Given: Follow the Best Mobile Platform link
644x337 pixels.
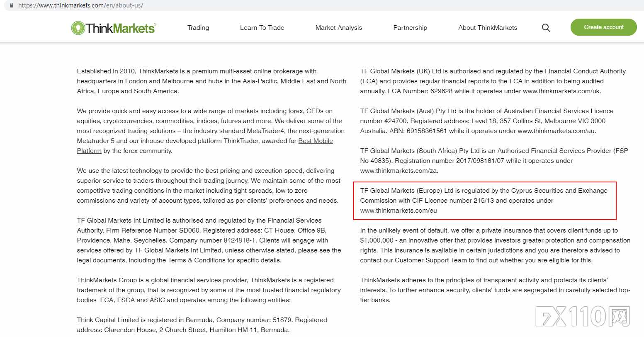Looking at the screenshot, I should (x=316, y=141).
